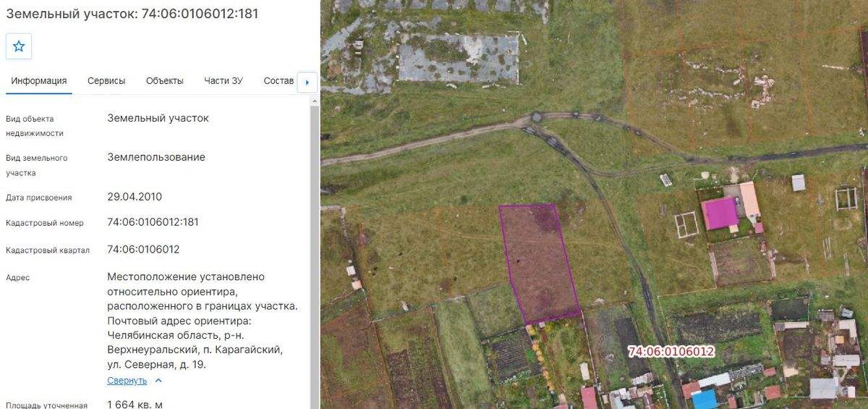Click the 74:06:0106012 quarter label on the map
The image size is (868, 409).
[671, 352]
